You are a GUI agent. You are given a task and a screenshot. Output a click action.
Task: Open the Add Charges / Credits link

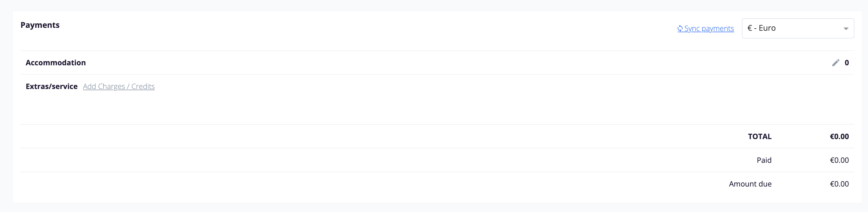119,86
